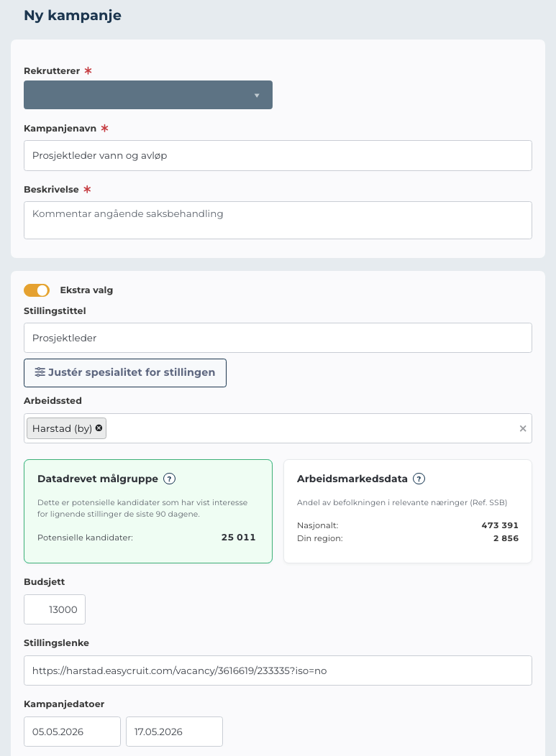
Task: Open the Rekrutterer dropdown
Action: [147, 95]
